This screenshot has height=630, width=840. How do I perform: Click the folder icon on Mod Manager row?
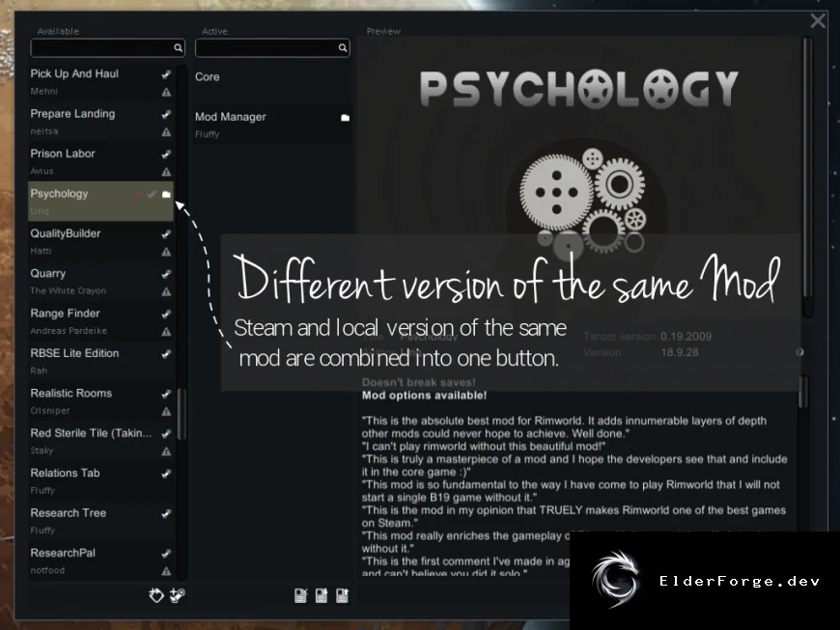(345, 118)
